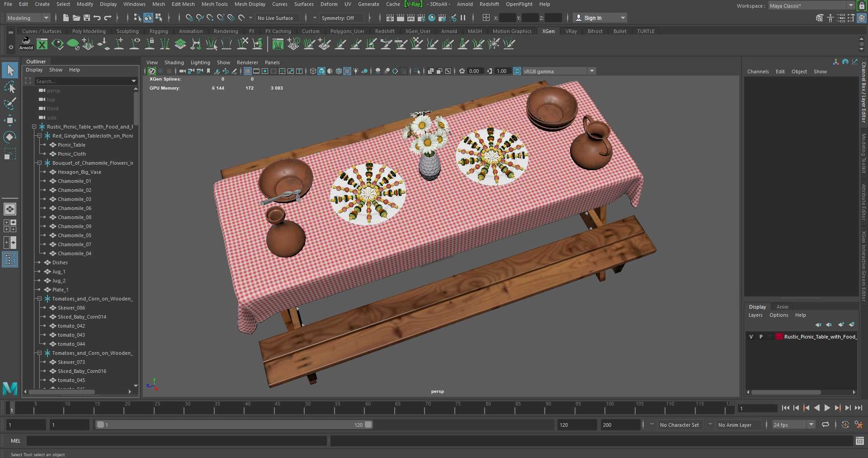868x458 pixels.
Task: Click the No Character Set button
Action: (679, 425)
